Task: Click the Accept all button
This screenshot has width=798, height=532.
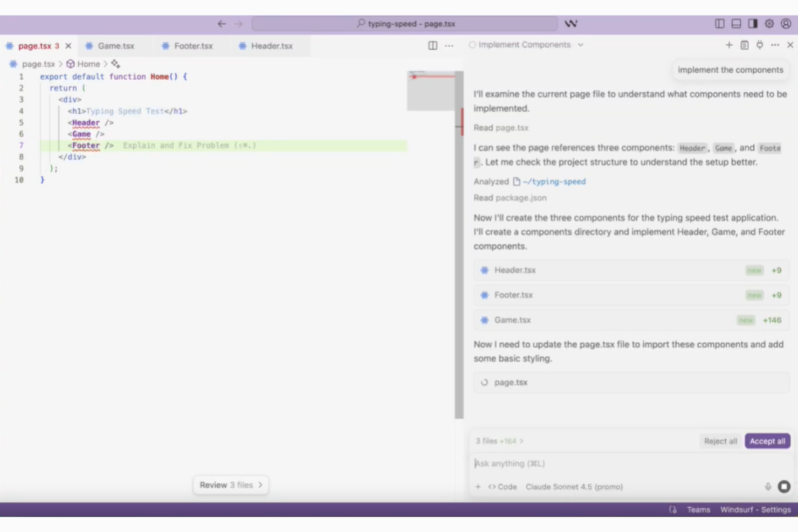Action: (x=767, y=441)
